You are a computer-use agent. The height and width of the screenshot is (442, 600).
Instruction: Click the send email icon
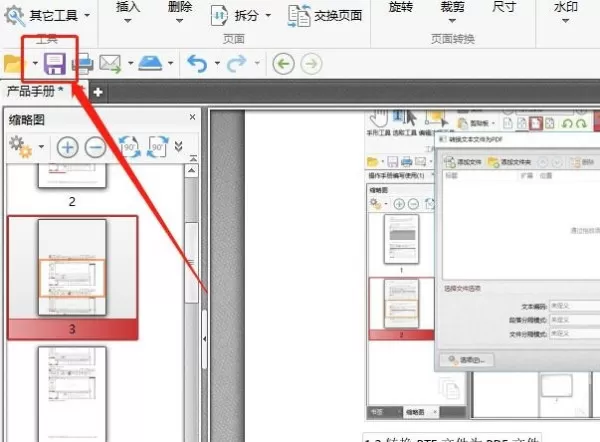click(110, 64)
